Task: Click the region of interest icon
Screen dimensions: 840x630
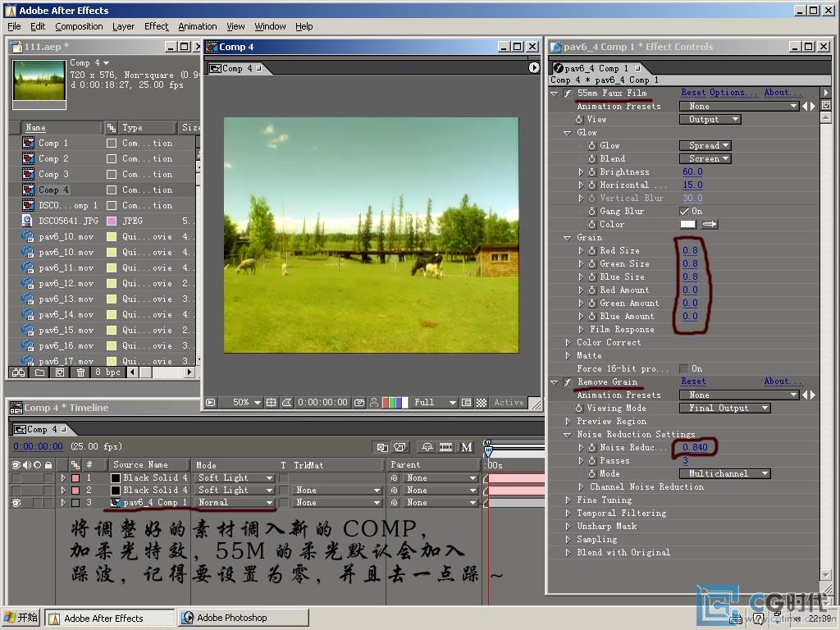Action: point(467,402)
